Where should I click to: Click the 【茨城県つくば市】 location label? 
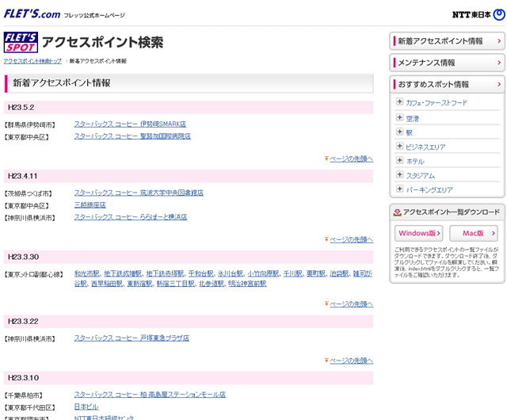(x=28, y=194)
